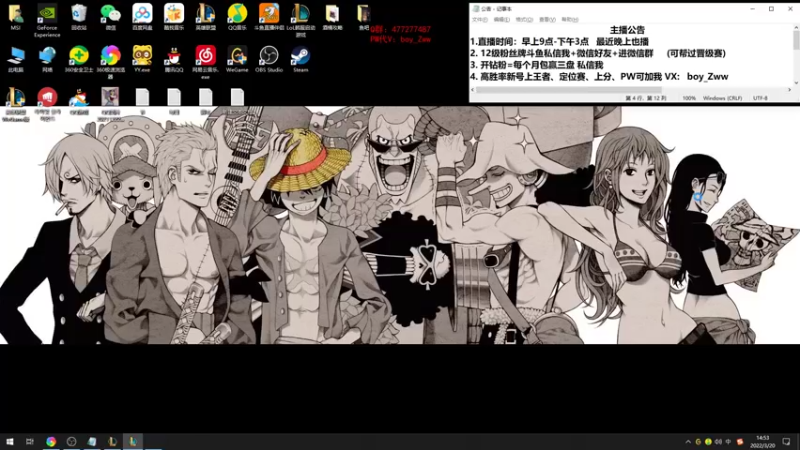This screenshot has width=800, height=450.
Task: Launch Kuwo Music (酷我音乐) shortcut
Action: point(173,17)
